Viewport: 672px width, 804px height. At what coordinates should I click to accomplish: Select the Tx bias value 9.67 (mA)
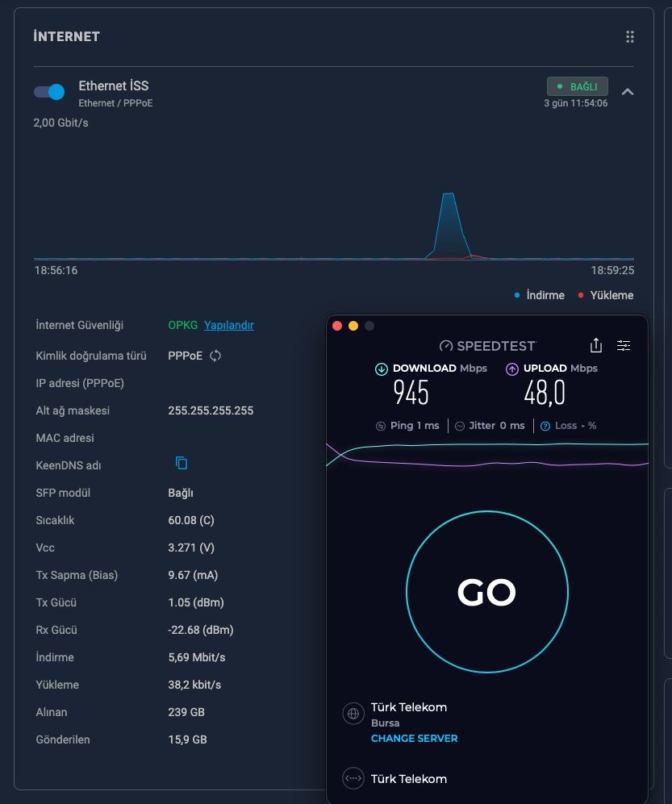point(193,575)
